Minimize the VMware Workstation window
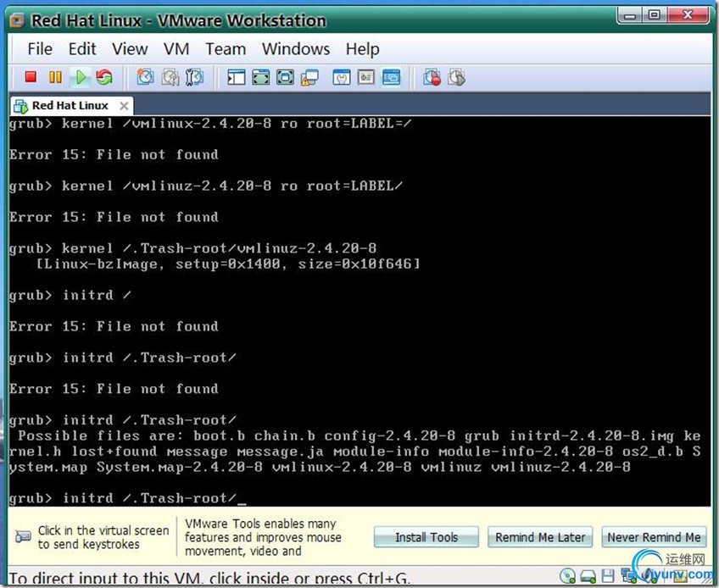This screenshot has height=588, width=719. click(x=630, y=15)
